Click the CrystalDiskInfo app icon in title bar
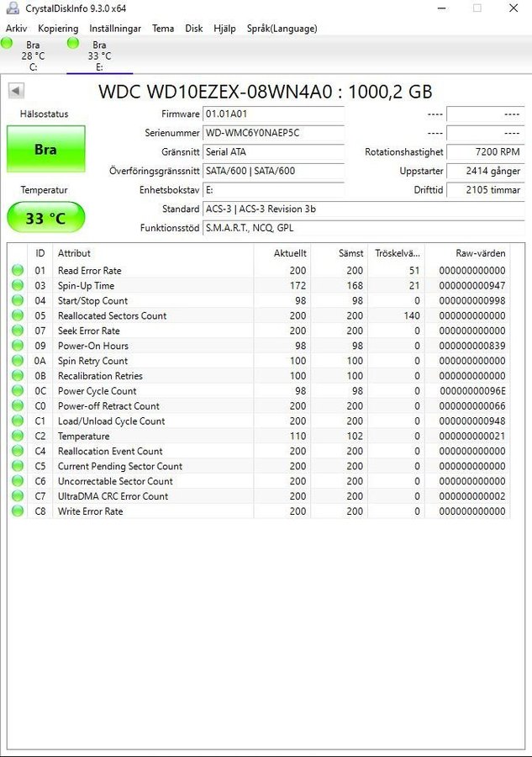This screenshot has width=532, height=757. click(12, 8)
